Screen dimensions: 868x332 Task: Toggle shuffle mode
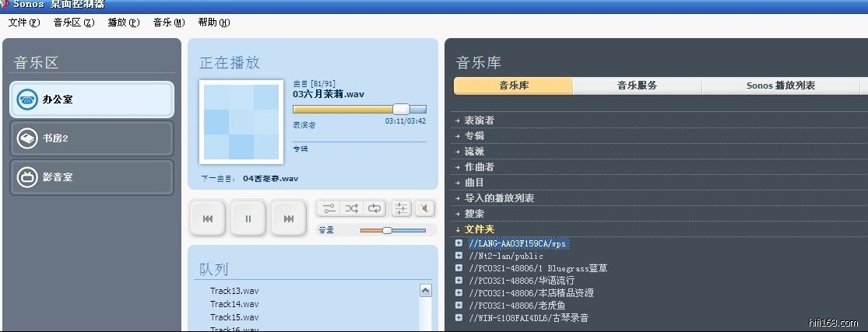click(352, 208)
